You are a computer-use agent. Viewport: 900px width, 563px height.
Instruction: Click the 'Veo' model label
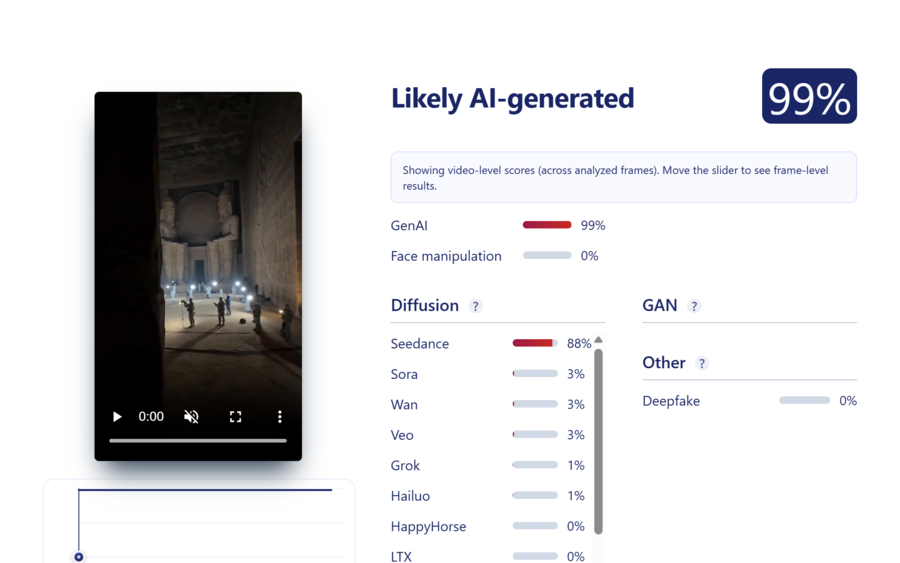pos(402,435)
